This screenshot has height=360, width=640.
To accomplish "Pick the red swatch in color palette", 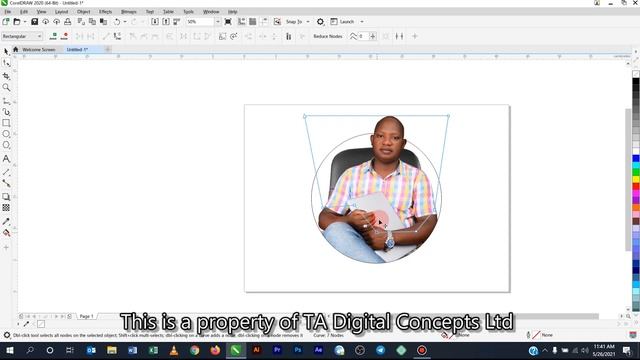I will pyautogui.click(x=636, y=186).
